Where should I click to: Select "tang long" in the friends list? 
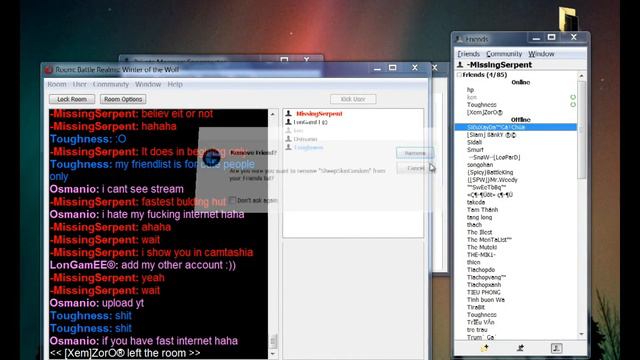479,217
